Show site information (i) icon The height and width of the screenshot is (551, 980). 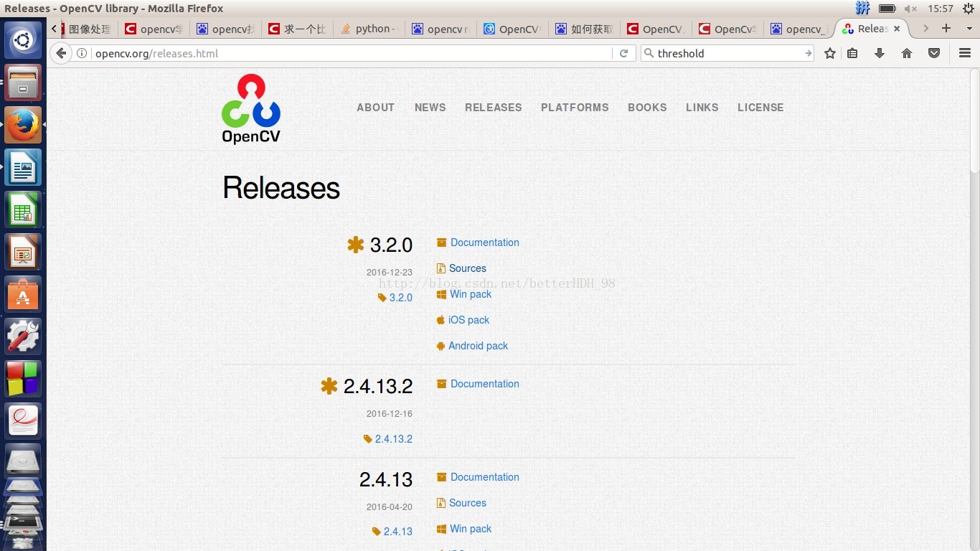click(x=83, y=53)
